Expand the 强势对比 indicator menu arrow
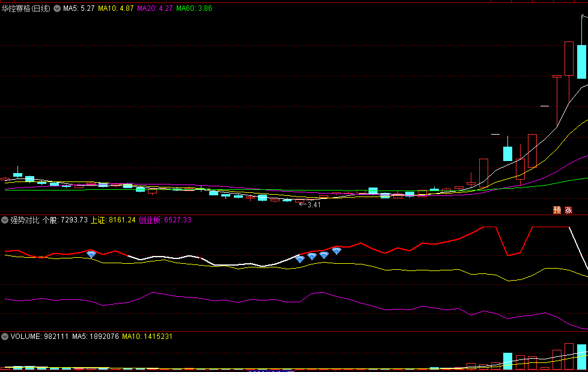This screenshot has height=372, width=588. [x=5, y=220]
